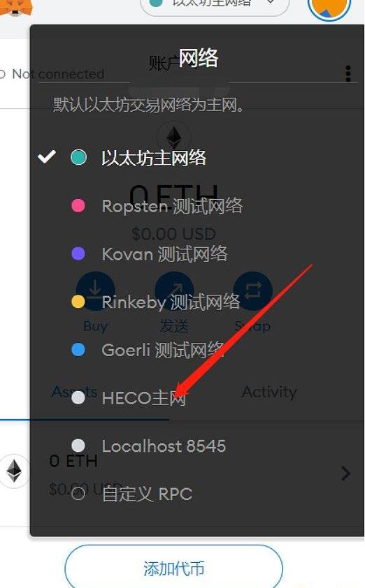Open the account avatar menu
Viewport: 365px width, 588px height.
click(329, 8)
